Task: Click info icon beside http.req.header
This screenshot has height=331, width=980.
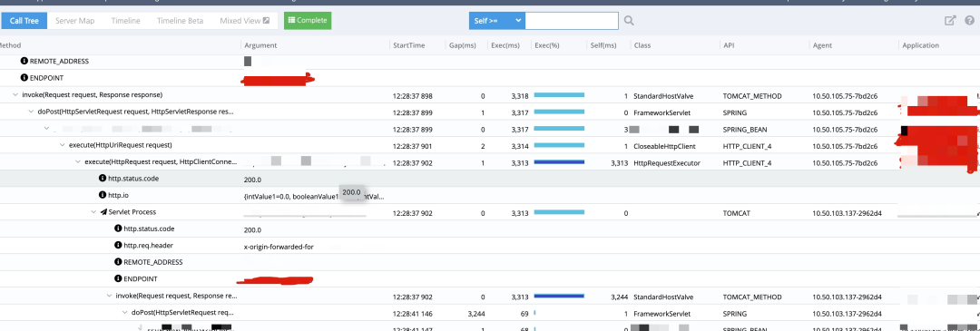Action: (118, 246)
